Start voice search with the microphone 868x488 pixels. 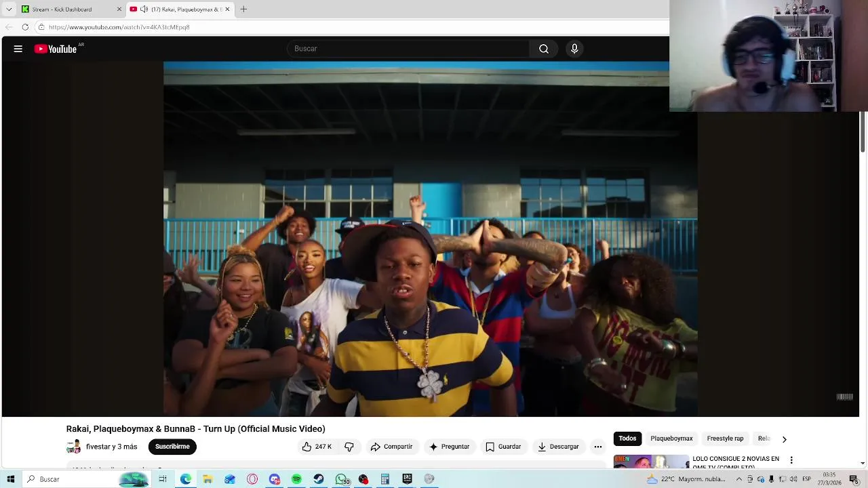coord(574,49)
